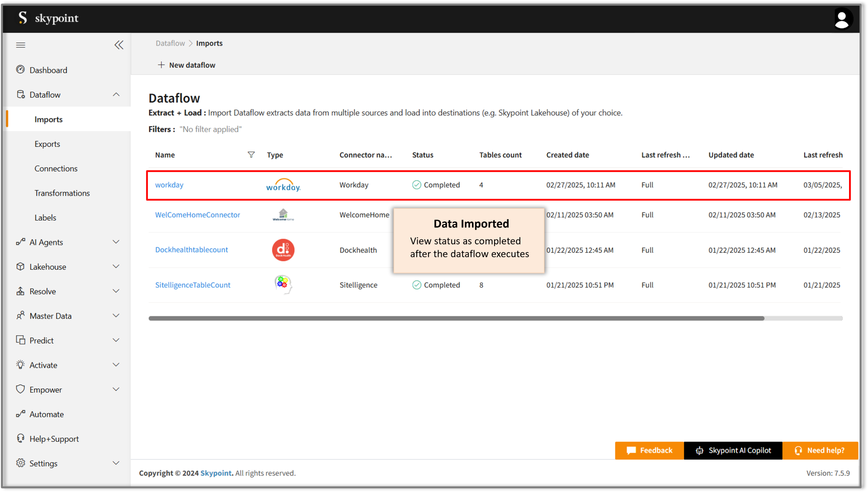Click Dataflow breadcrumb link
Image resolution: width=868 pixels, height=492 pixels.
(x=170, y=43)
